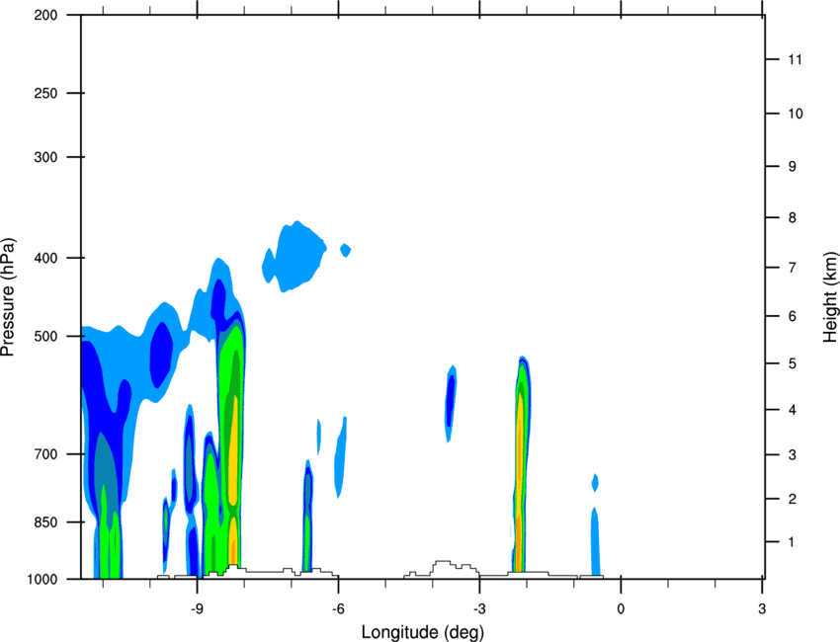
Task: Click the -9 longitude tick label
Action: [x=197, y=608]
